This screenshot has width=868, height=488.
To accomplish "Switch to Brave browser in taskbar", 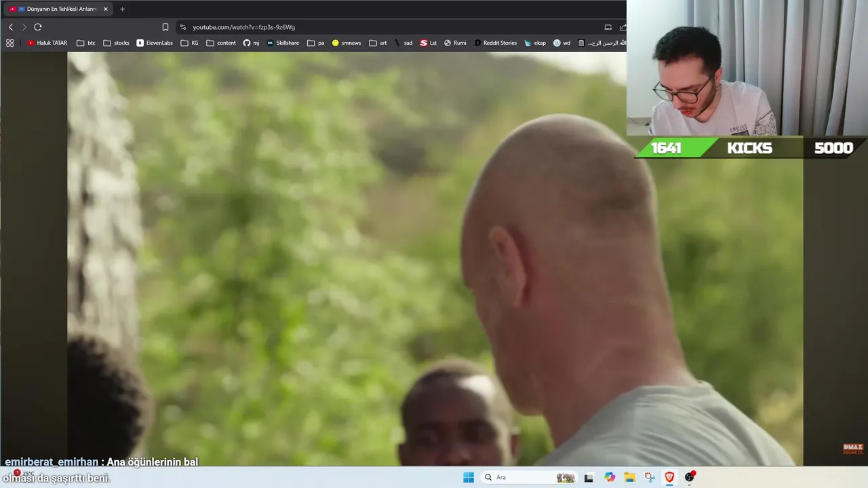I will (x=669, y=477).
